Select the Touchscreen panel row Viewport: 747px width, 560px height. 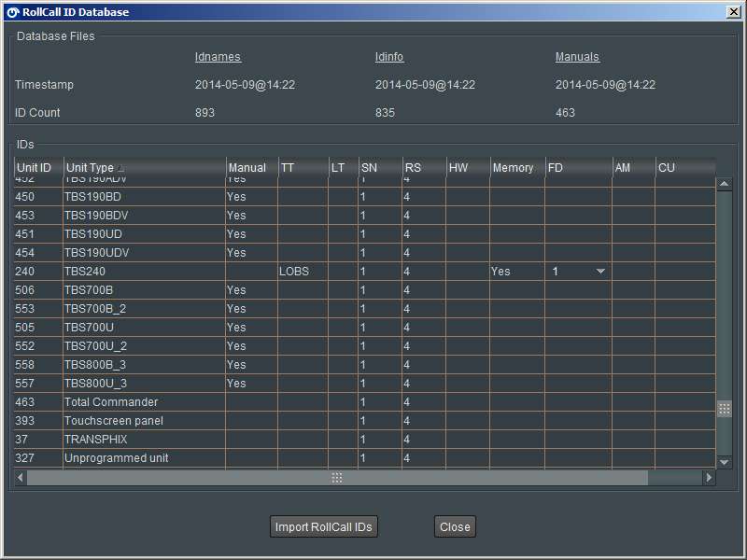(364, 421)
